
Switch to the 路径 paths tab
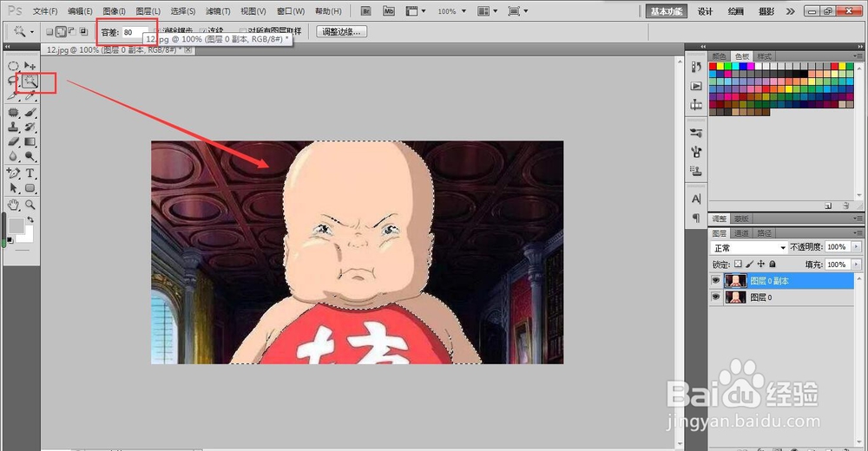tap(765, 233)
